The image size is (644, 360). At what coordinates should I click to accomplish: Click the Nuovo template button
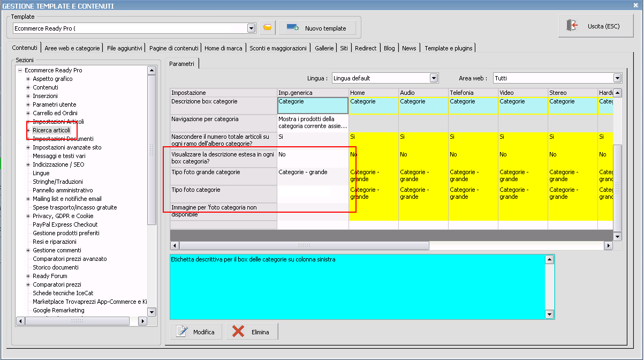317,28
